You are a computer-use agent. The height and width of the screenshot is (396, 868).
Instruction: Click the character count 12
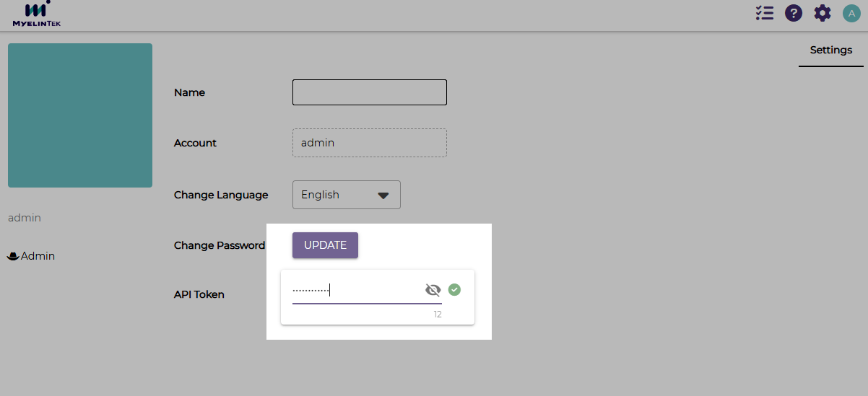pyautogui.click(x=438, y=314)
